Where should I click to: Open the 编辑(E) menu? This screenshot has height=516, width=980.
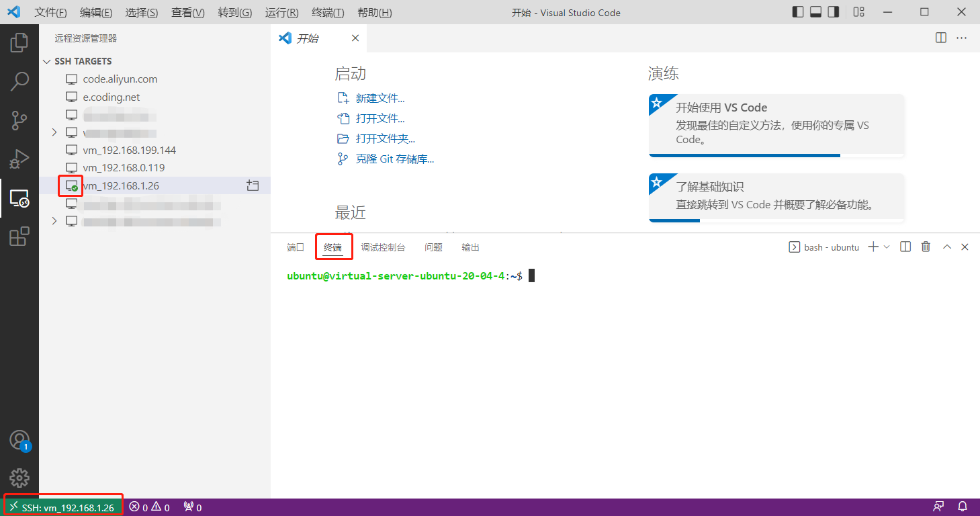click(x=96, y=13)
